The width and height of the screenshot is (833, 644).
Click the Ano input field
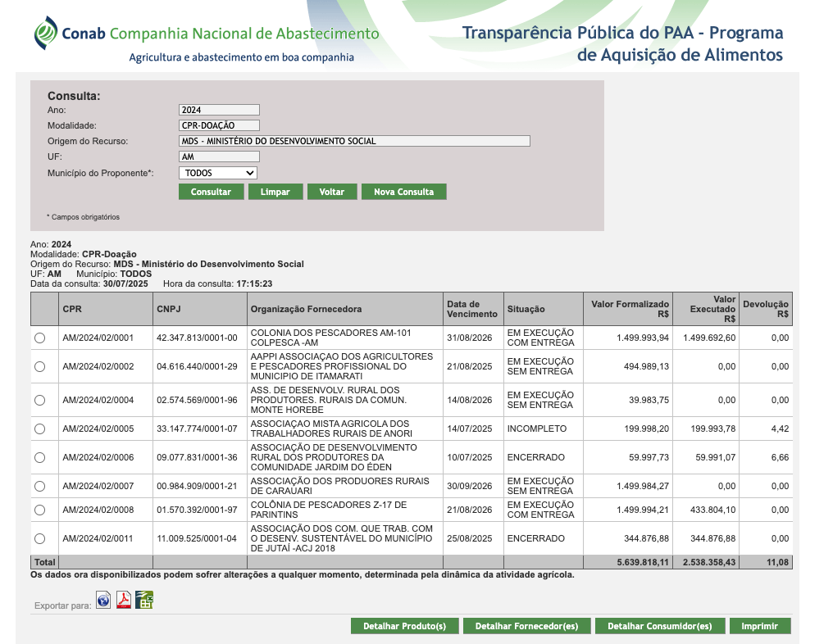pos(219,110)
